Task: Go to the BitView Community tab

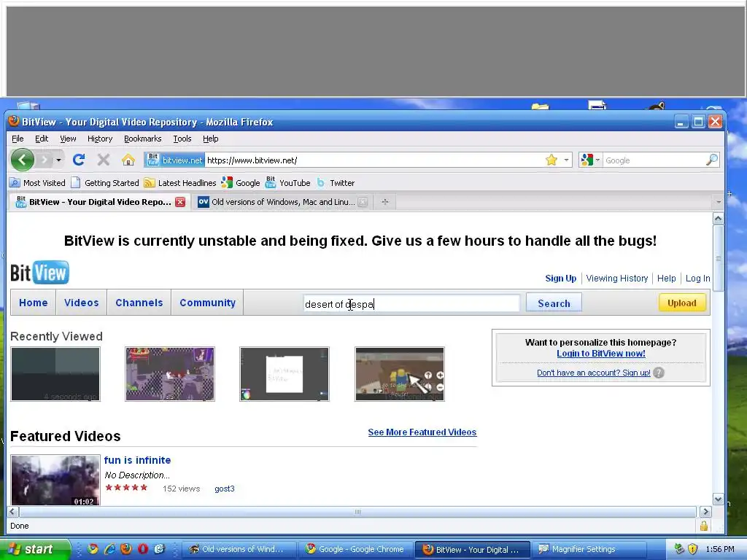Action: coord(207,303)
